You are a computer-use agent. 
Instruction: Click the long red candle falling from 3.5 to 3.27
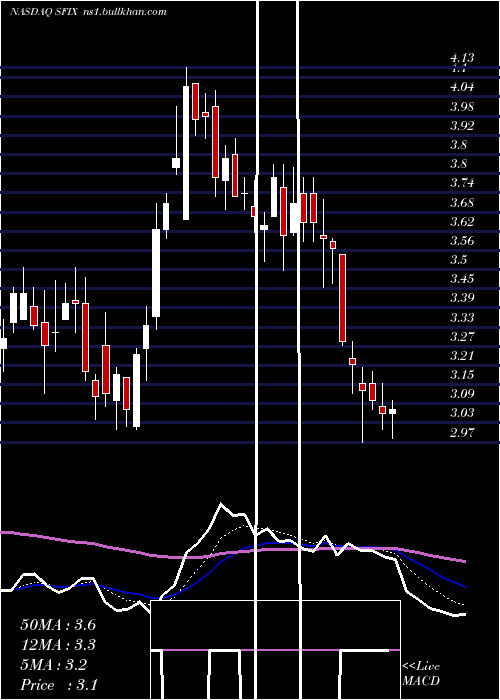click(342, 298)
